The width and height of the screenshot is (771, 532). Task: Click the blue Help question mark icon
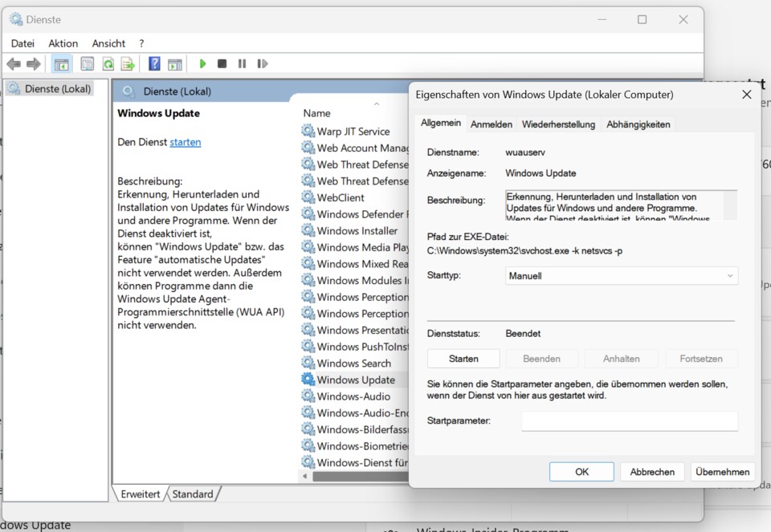tap(154, 64)
